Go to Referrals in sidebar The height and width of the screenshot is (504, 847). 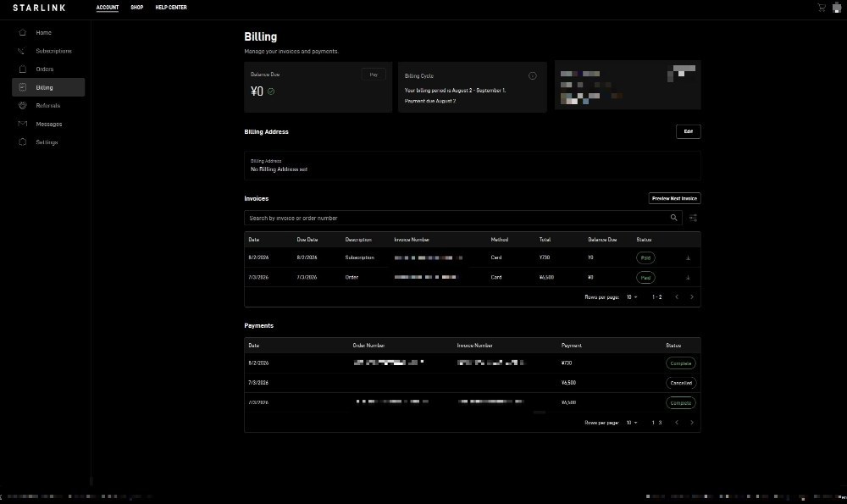point(48,106)
